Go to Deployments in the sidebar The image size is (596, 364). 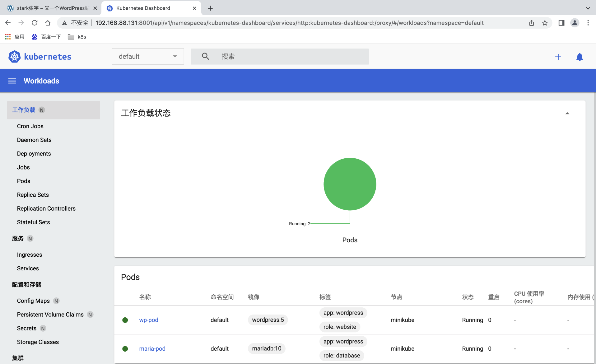coord(34,153)
